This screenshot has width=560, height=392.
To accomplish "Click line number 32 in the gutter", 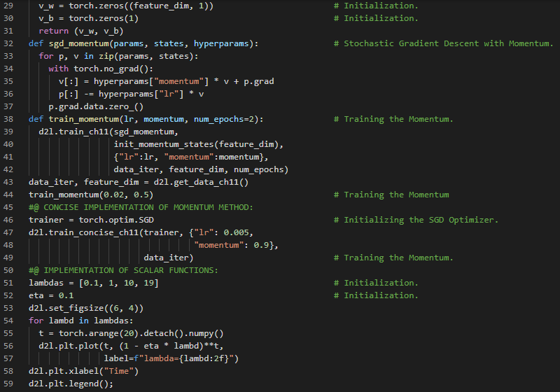I will pyautogui.click(x=9, y=43).
